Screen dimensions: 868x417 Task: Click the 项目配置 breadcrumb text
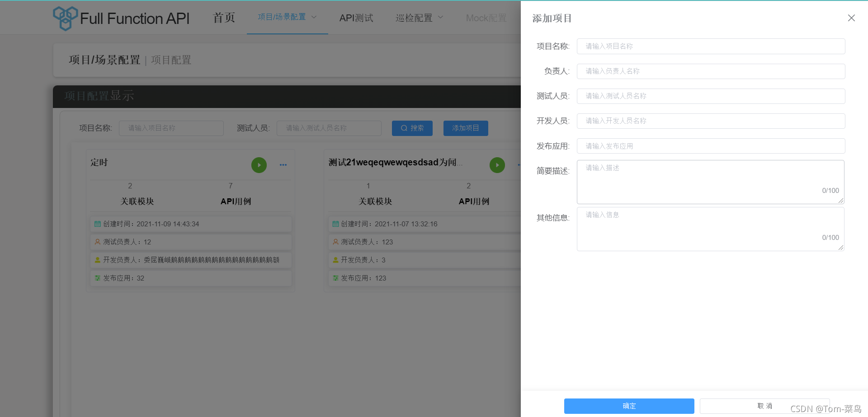(x=171, y=60)
